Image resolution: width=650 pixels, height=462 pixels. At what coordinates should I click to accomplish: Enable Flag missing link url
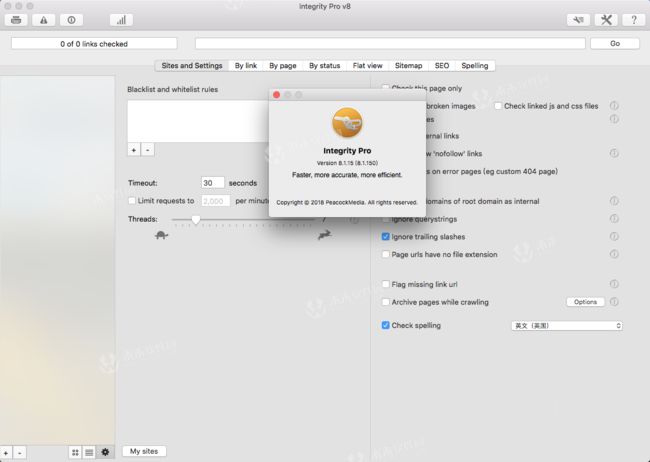click(386, 284)
